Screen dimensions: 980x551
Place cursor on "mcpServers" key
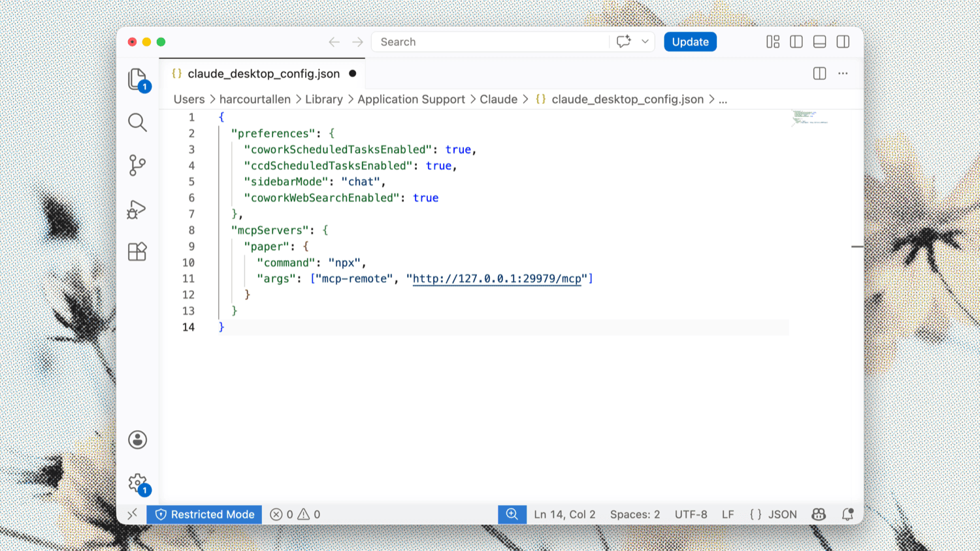pos(270,230)
